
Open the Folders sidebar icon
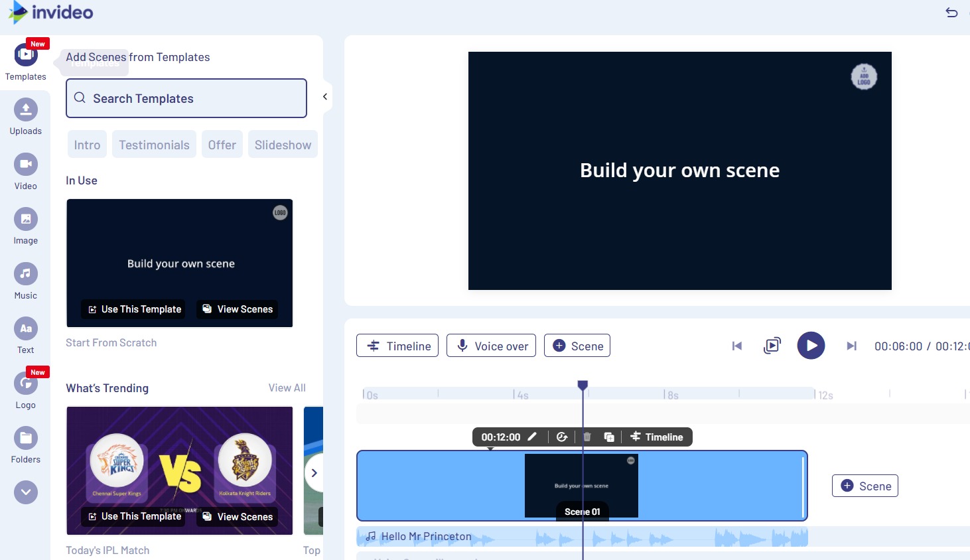tap(26, 439)
